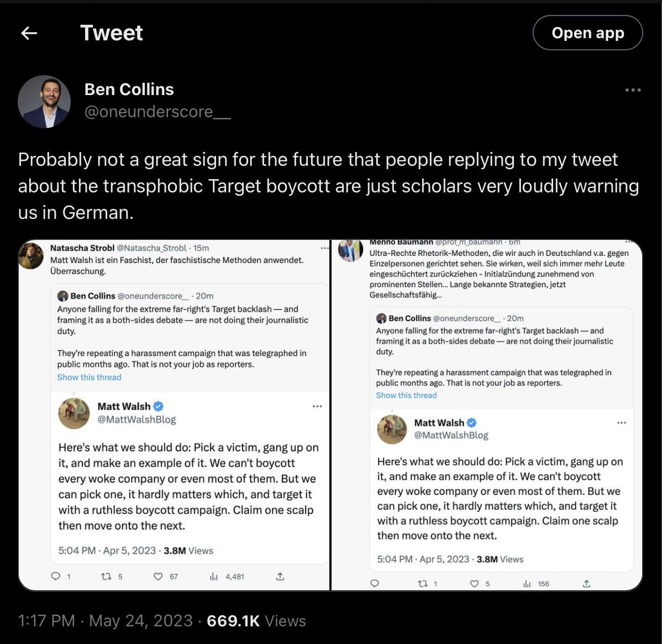
Task: Click the share icon in right screenshot
Action: (x=587, y=584)
